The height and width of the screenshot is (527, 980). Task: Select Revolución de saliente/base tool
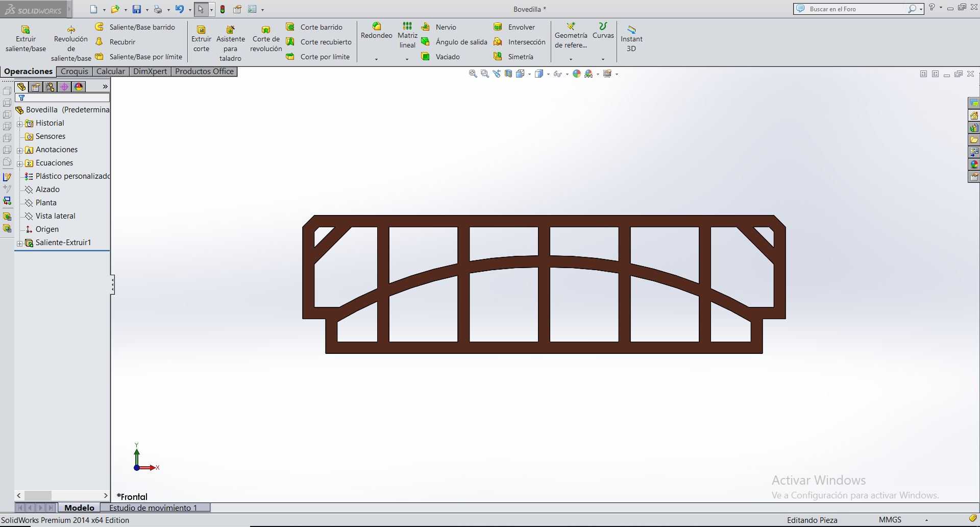pyautogui.click(x=71, y=44)
